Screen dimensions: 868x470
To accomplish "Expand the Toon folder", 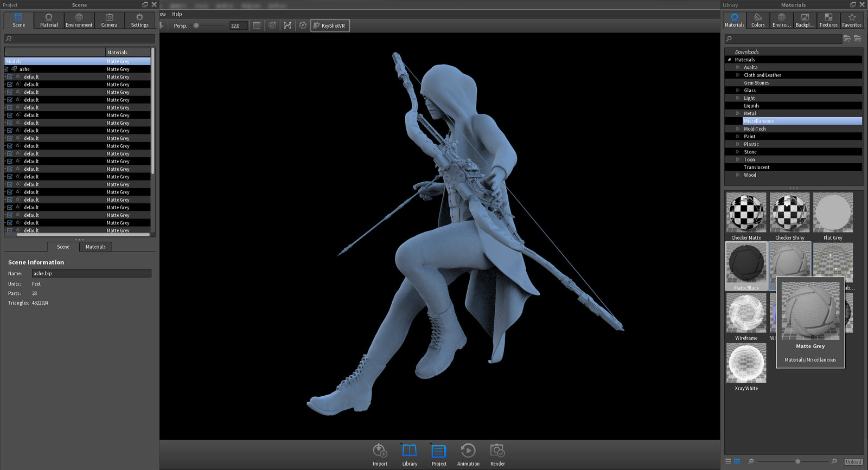I will [x=738, y=159].
